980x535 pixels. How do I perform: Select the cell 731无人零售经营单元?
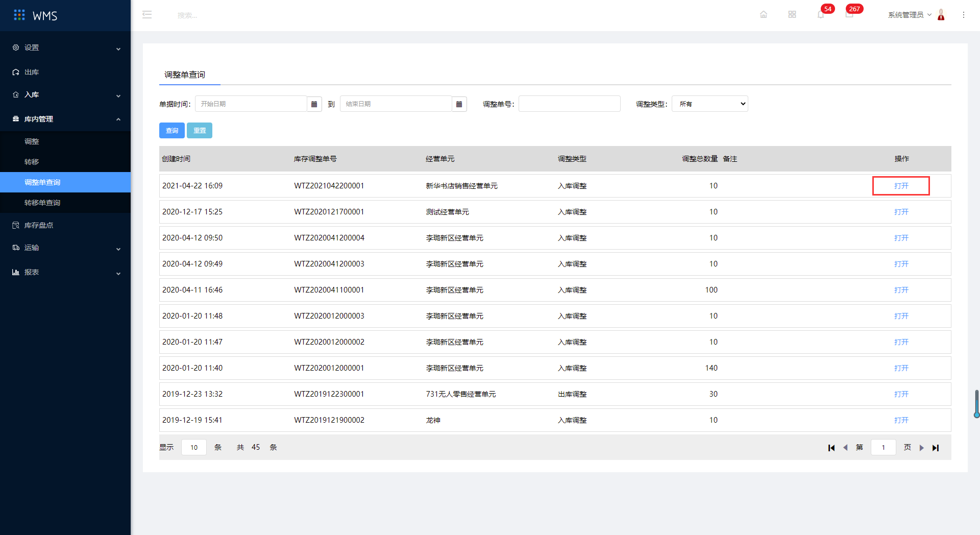pos(461,394)
